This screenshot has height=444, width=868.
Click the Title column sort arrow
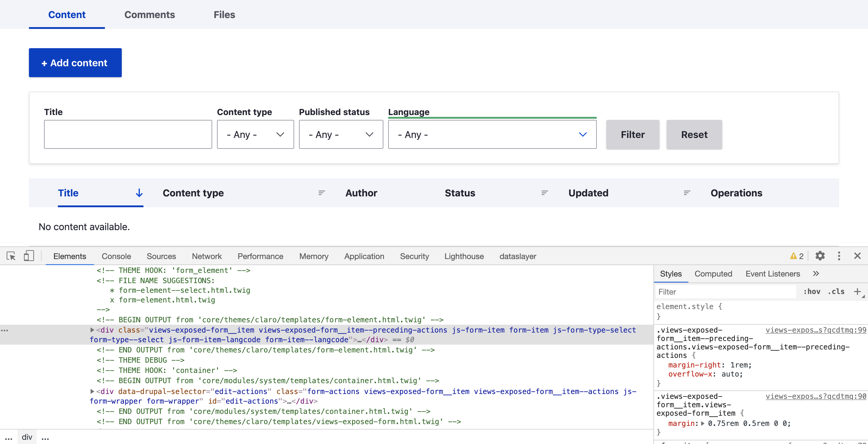tap(139, 193)
